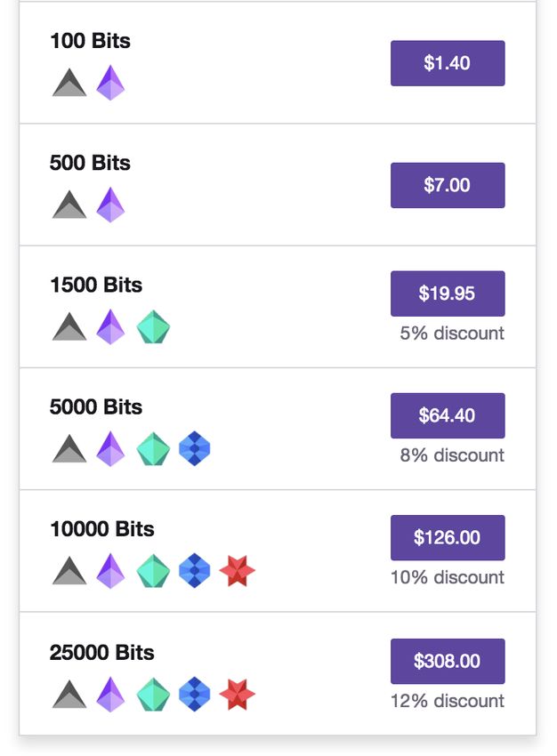Purchase 500 Bits for $7.00
This screenshot has width=557, height=756.
point(448,185)
